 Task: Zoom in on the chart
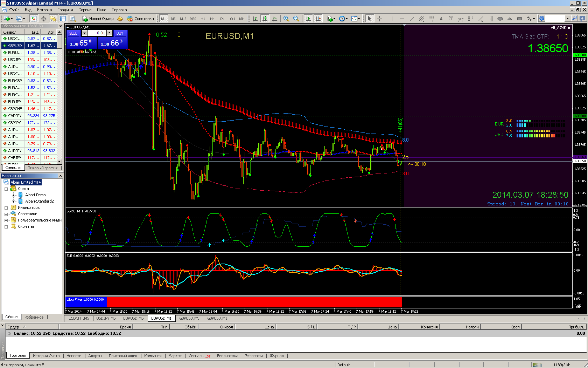coord(286,19)
